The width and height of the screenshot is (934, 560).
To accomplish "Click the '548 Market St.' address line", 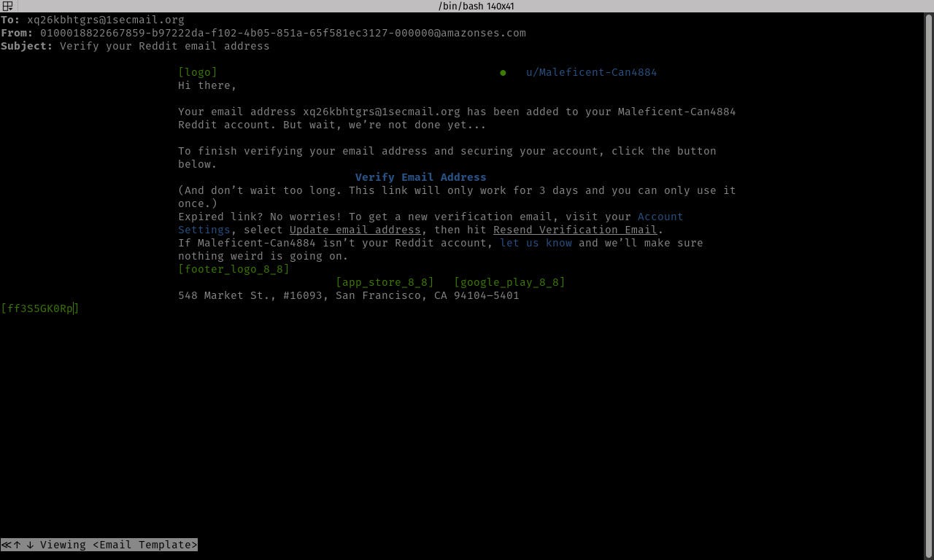I will 348,295.
